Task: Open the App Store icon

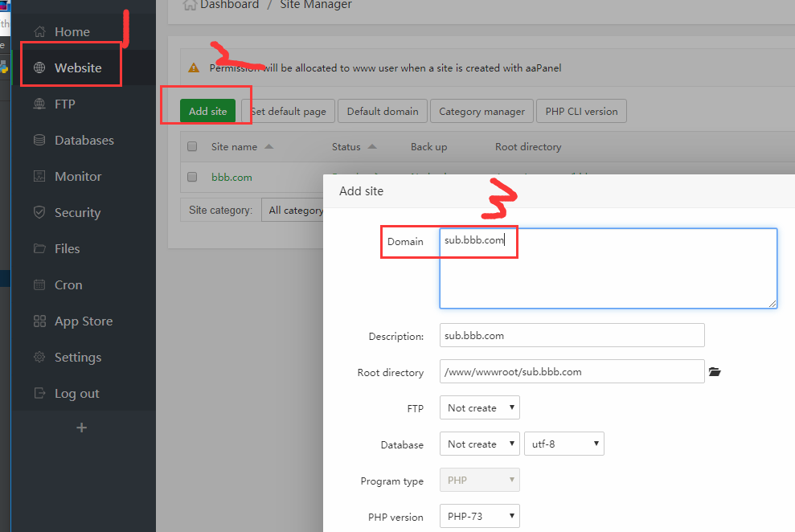Action: click(x=39, y=321)
